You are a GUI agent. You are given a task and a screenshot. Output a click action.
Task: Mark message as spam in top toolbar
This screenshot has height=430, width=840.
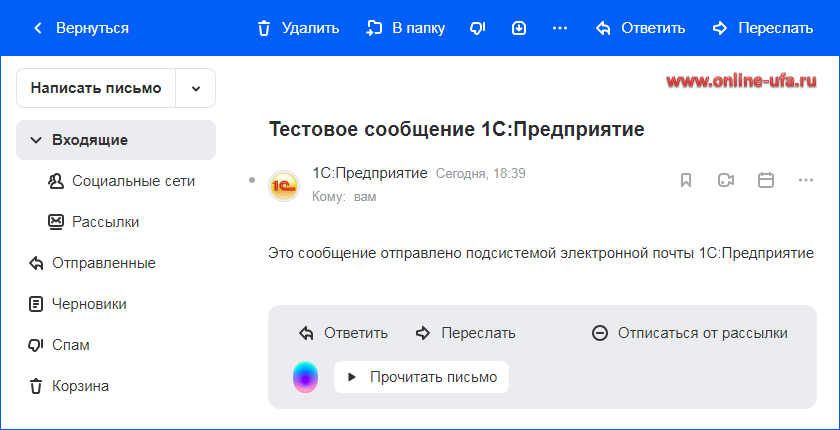point(477,28)
